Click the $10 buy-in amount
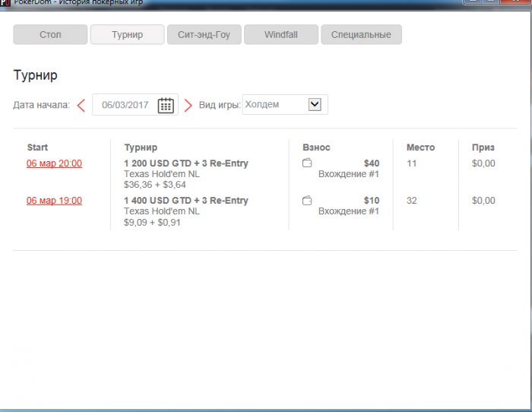The width and height of the screenshot is (532, 412). coord(372,201)
